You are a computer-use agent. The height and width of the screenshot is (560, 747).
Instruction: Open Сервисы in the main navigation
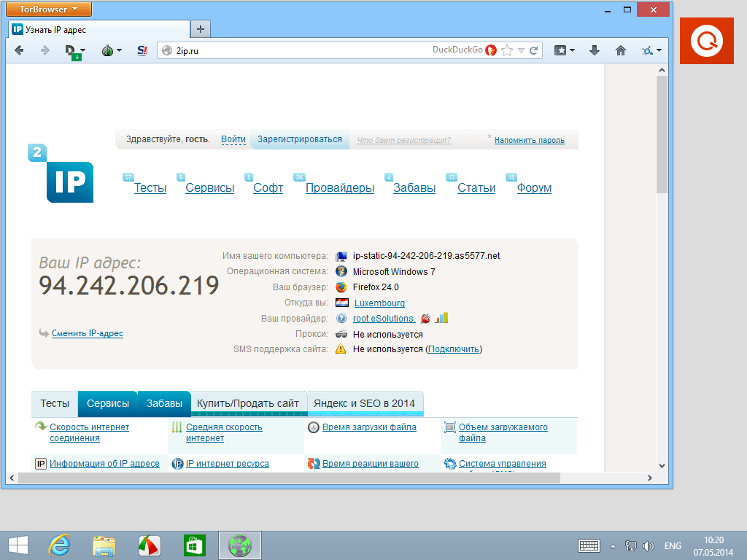pos(209,187)
